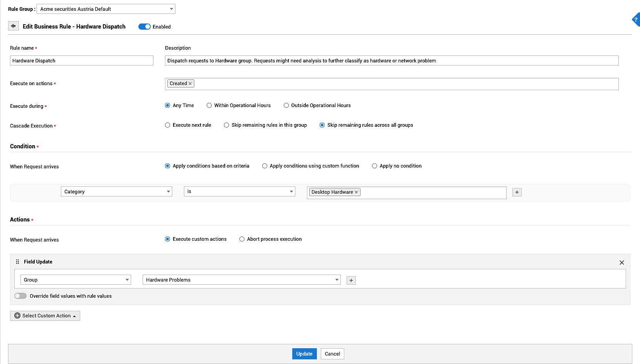
Task: Remove the Desktop Hardware value tag
Action: (x=356, y=192)
